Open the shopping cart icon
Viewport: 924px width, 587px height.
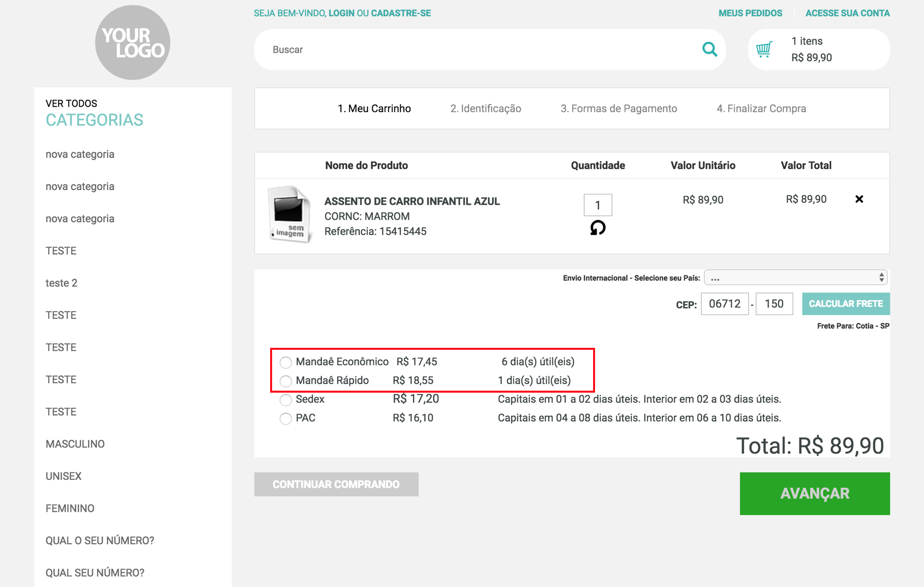point(764,49)
